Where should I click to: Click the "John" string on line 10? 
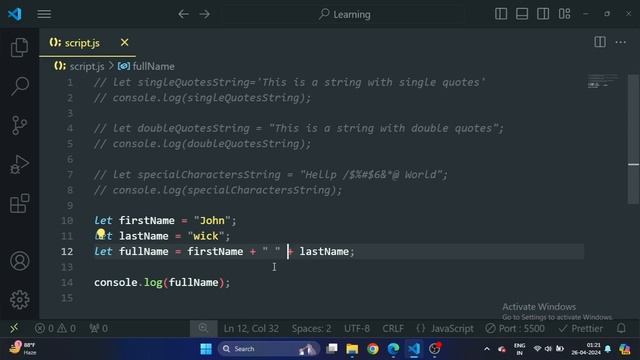click(212, 220)
